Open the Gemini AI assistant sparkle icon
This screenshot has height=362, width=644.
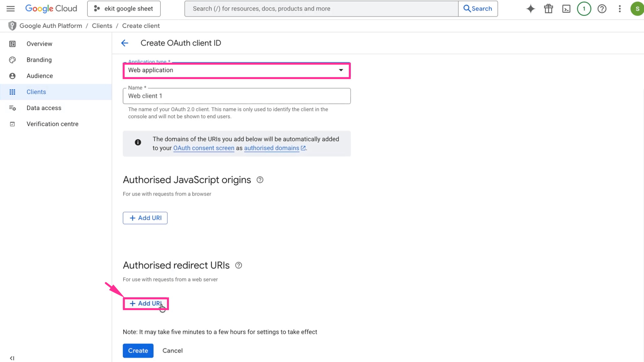(x=531, y=9)
